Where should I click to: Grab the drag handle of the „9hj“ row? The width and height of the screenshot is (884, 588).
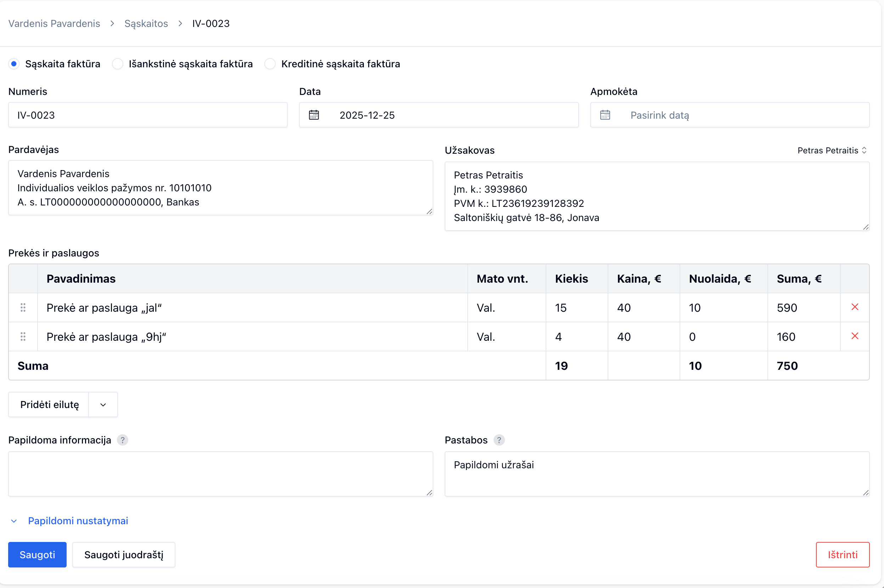[23, 337]
